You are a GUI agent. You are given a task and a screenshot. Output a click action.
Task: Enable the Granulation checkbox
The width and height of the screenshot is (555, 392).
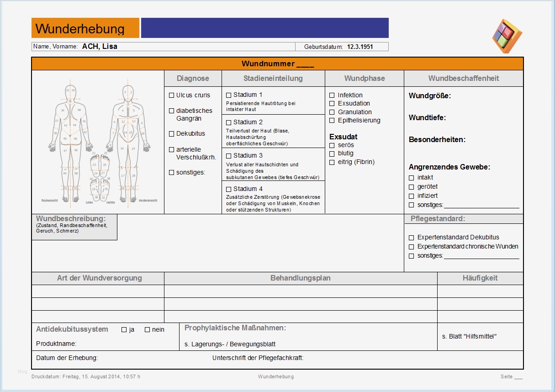click(x=332, y=112)
